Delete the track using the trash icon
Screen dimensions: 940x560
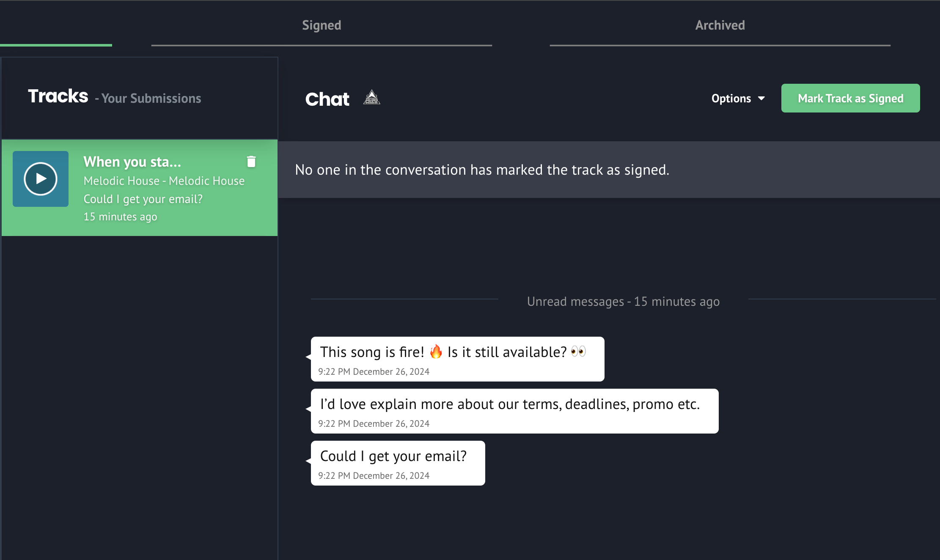[x=251, y=162]
